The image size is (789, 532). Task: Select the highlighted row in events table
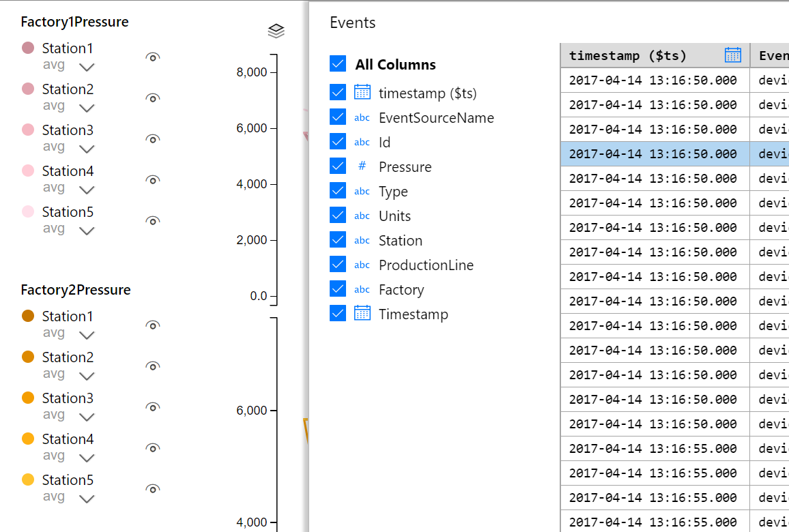pyautogui.click(x=652, y=154)
